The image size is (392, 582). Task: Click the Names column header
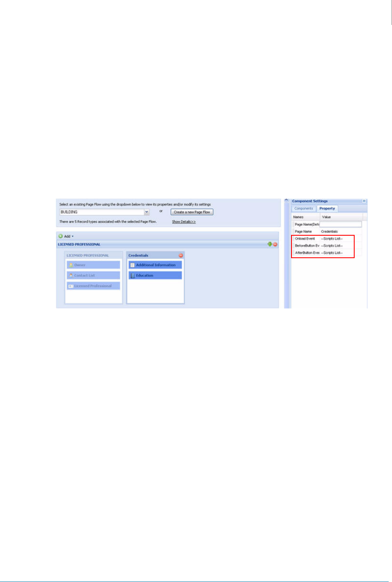tap(306, 217)
